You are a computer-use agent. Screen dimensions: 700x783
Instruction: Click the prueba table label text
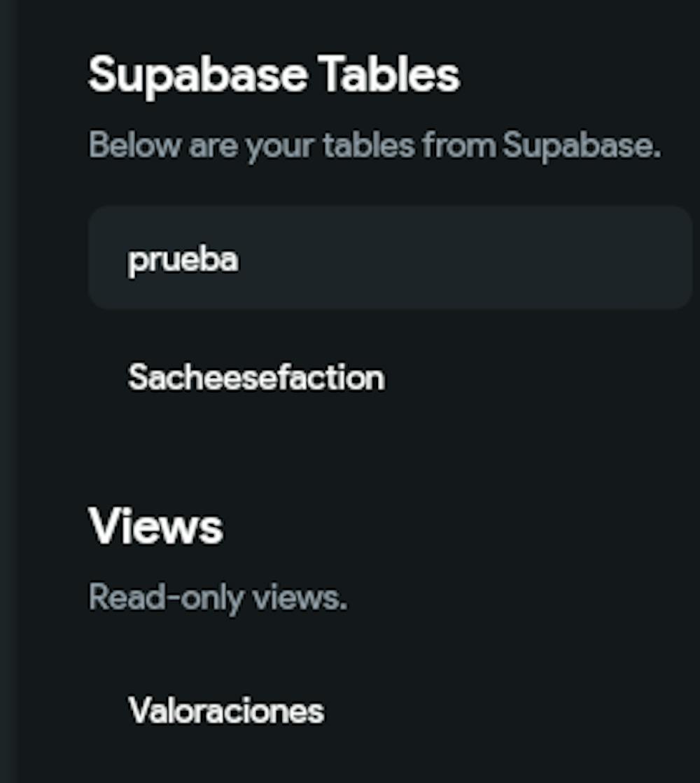pos(183,259)
